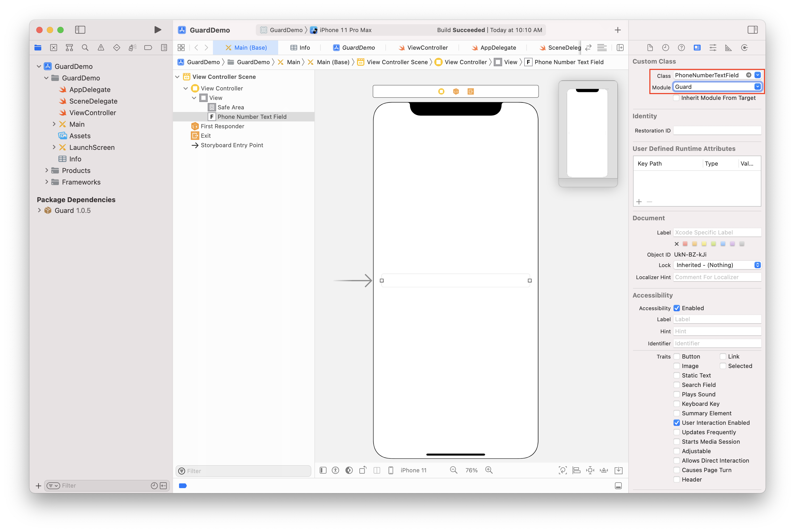
Task: Click the Run play button
Action: pyautogui.click(x=157, y=30)
